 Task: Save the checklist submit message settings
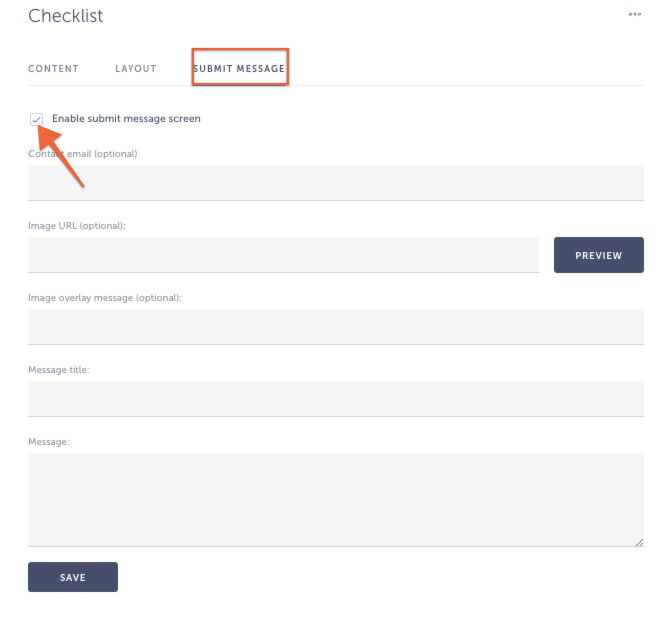73,577
